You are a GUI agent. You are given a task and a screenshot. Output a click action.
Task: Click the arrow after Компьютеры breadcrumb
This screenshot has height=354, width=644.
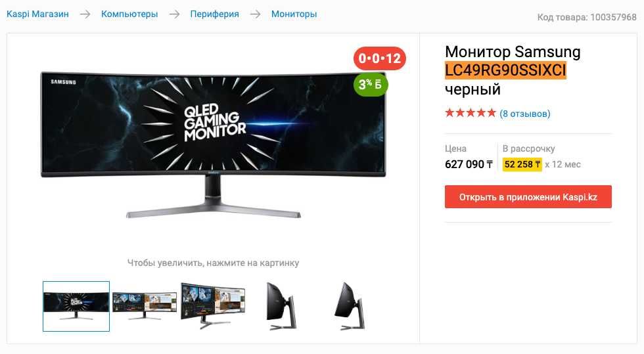coord(174,14)
